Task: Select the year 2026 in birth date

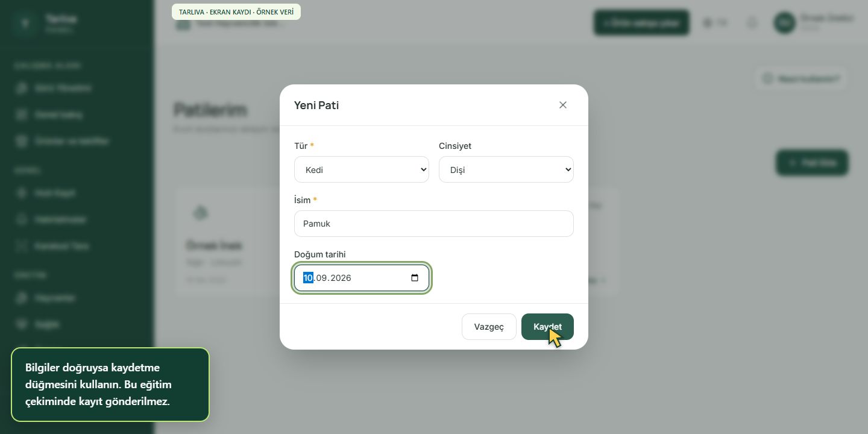Action: 340,278
